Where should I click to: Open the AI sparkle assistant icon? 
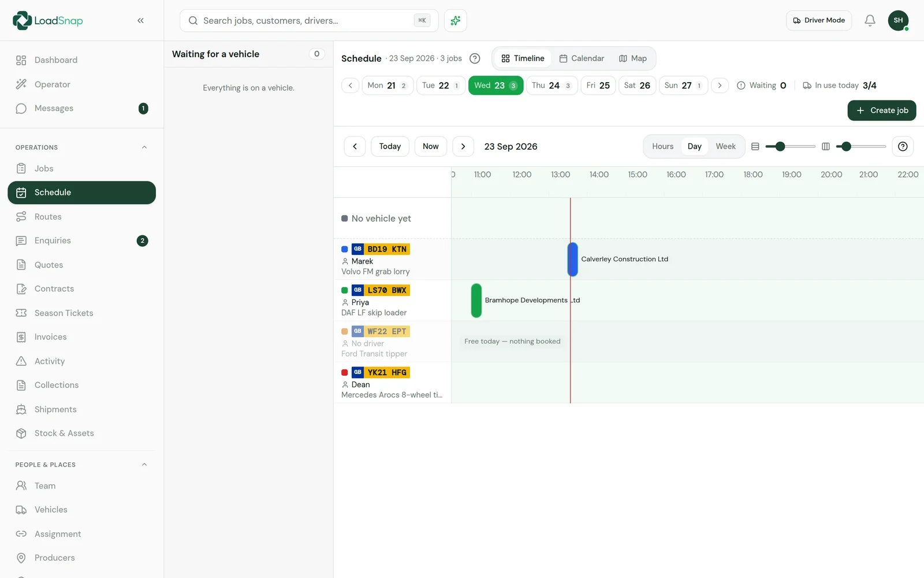455,21
